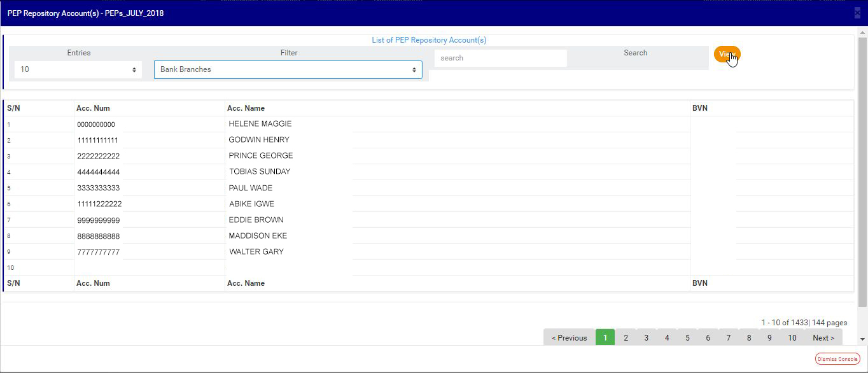Image resolution: width=868 pixels, height=373 pixels.
Task: Expand the Bank Branches filter dropdown
Action: [x=288, y=69]
